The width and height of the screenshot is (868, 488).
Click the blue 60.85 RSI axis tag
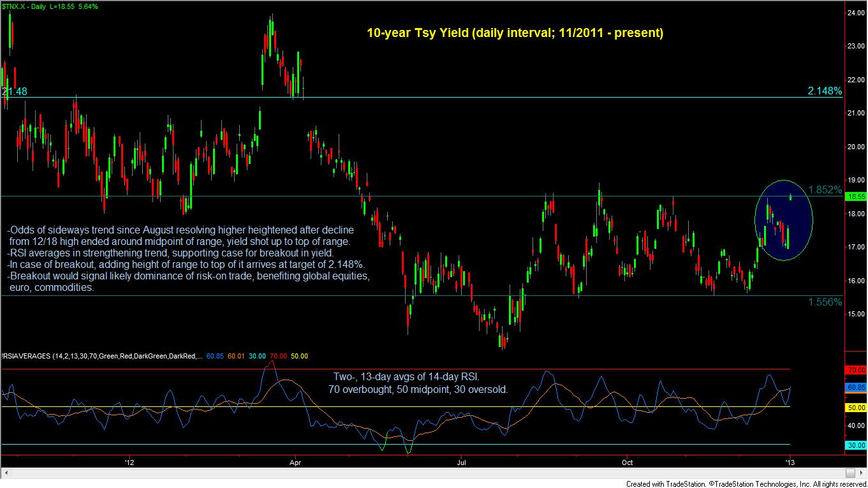pyautogui.click(x=855, y=387)
